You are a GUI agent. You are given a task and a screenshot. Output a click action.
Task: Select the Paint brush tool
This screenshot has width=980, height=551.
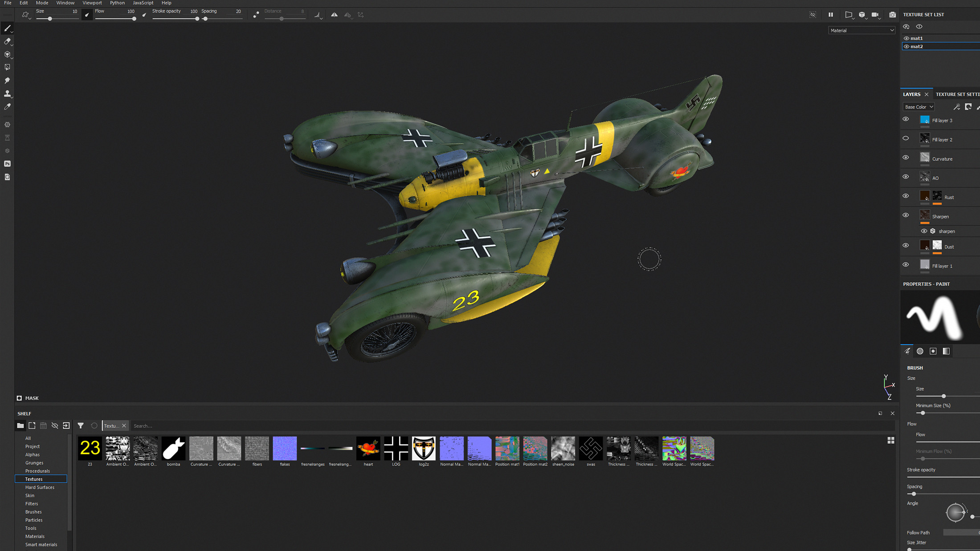[7, 28]
